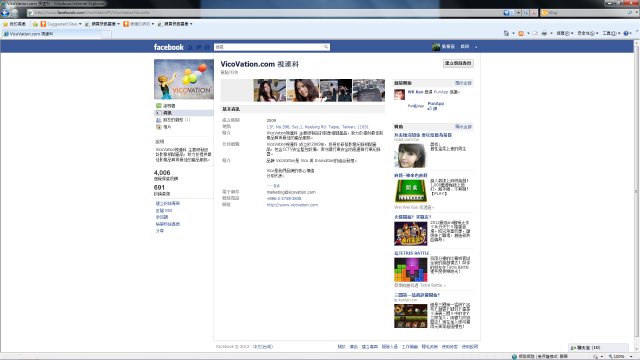Click the facebook logo
640x360 pixels.
click(169, 47)
